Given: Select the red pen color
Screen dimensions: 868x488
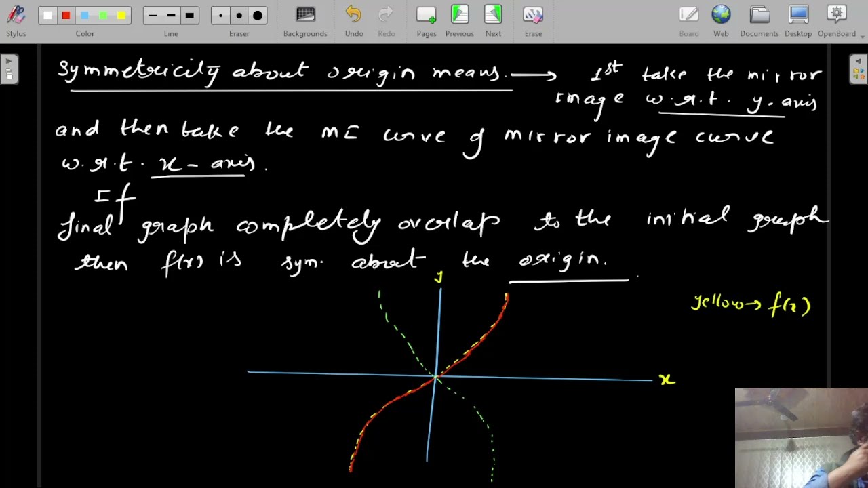Looking at the screenshot, I should click(x=66, y=16).
